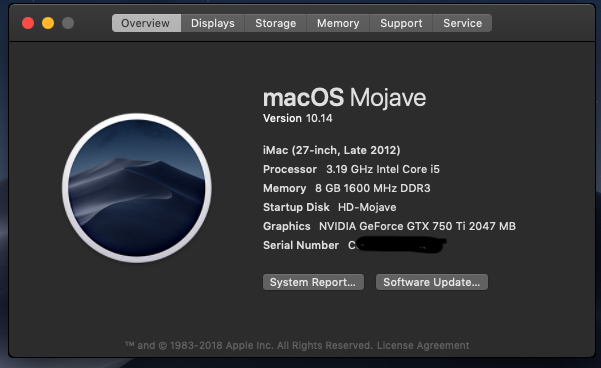Click the 8 GB 1600 MHz DDR3 value
The height and width of the screenshot is (368, 601).
coord(373,188)
